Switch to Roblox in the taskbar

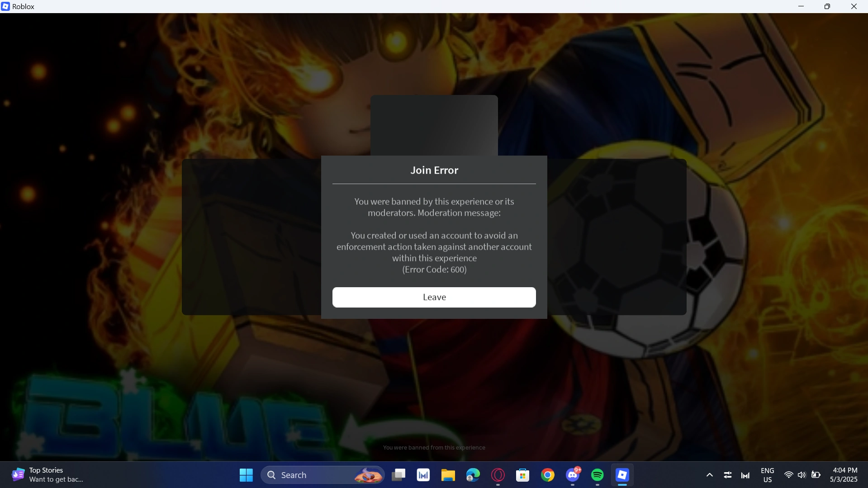click(623, 475)
